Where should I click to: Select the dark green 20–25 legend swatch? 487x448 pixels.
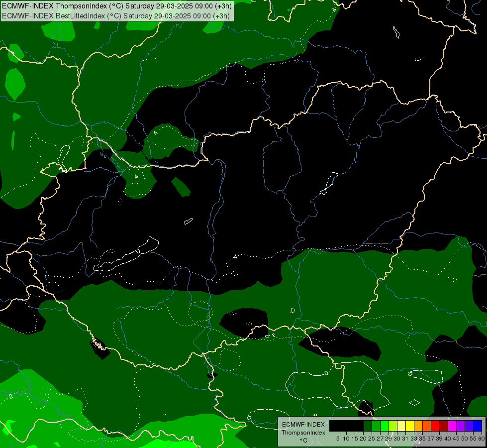click(368, 426)
